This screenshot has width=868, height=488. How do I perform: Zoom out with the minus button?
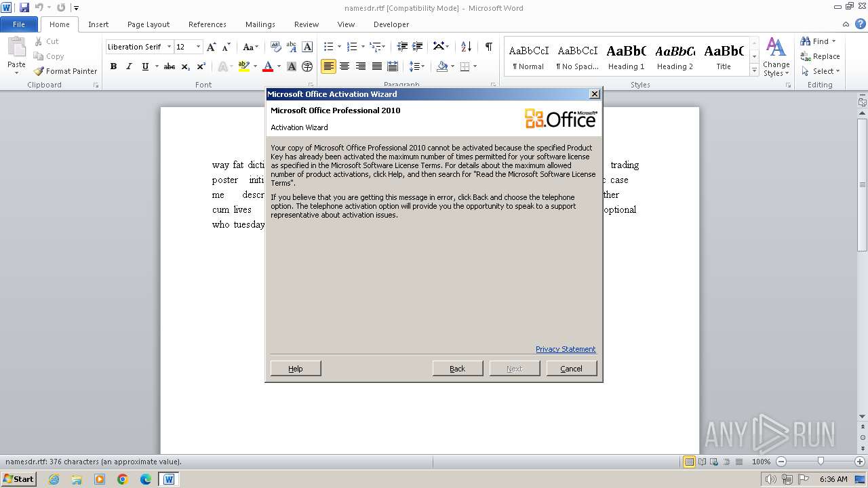[x=781, y=462]
